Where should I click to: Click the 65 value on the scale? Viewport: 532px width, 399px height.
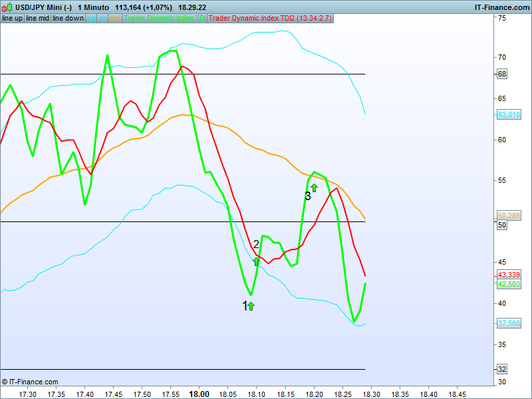[502, 98]
